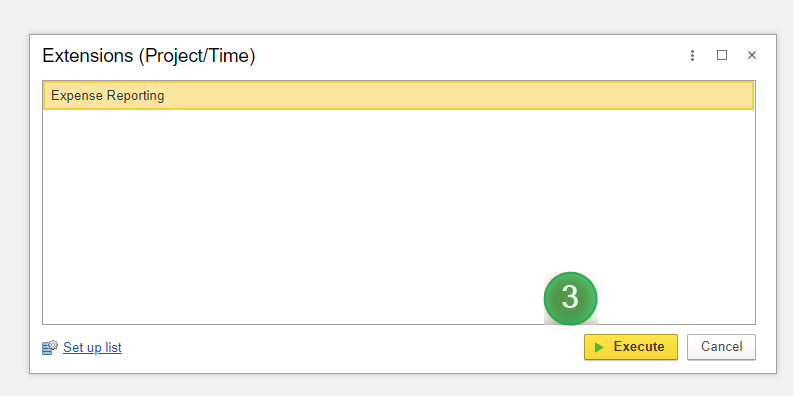Run the selected Expense Reporting extension

click(630, 347)
